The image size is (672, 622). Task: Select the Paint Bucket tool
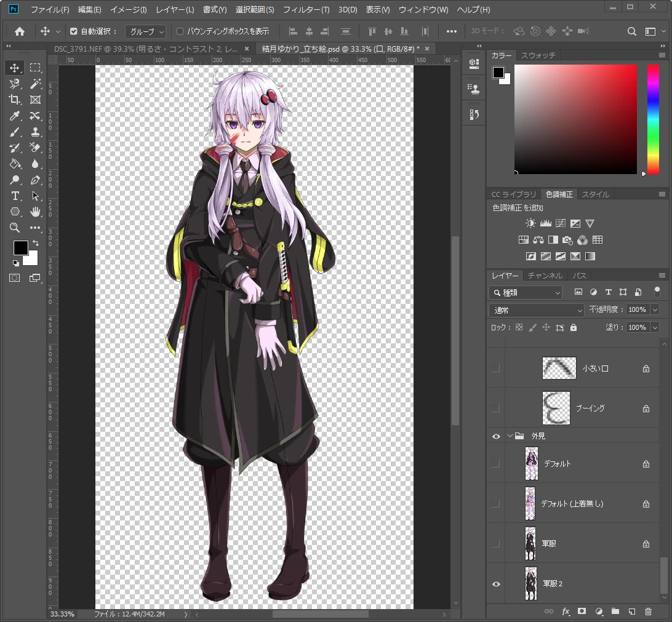pyautogui.click(x=14, y=164)
